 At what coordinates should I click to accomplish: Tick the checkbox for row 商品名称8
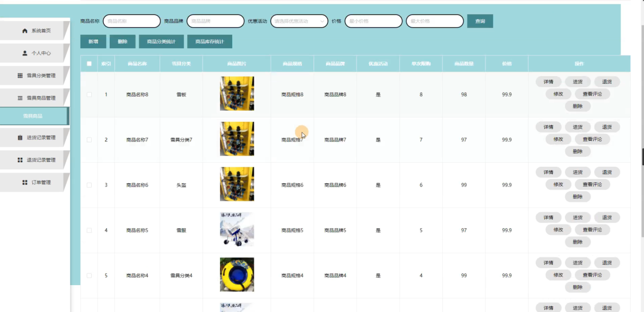click(89, 95)
